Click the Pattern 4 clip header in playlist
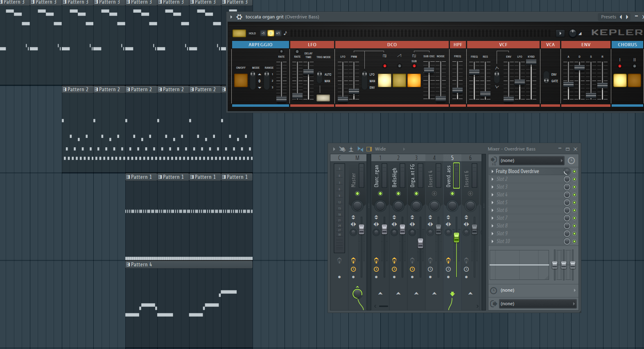This screenshot has height=349, width=644. coord(189,265)
